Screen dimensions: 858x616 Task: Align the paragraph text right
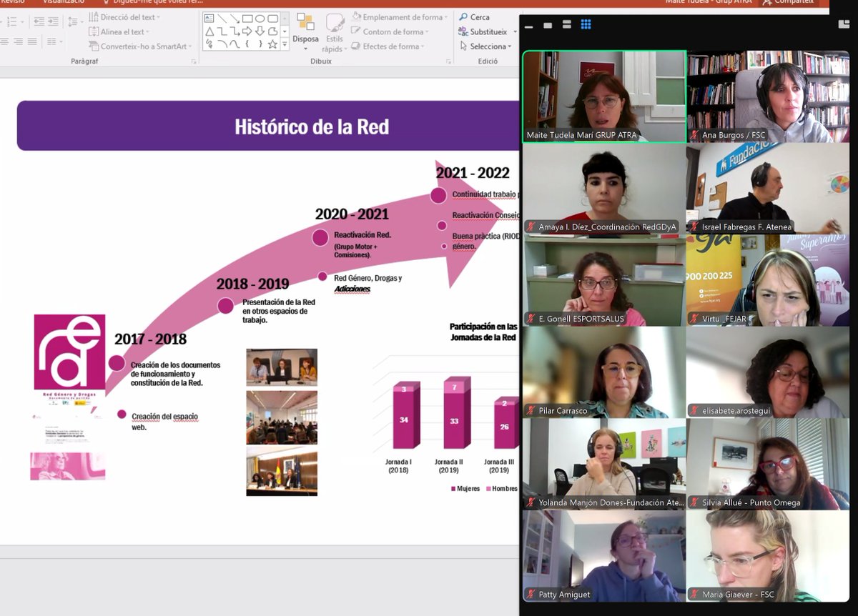[x=18, y=41]
